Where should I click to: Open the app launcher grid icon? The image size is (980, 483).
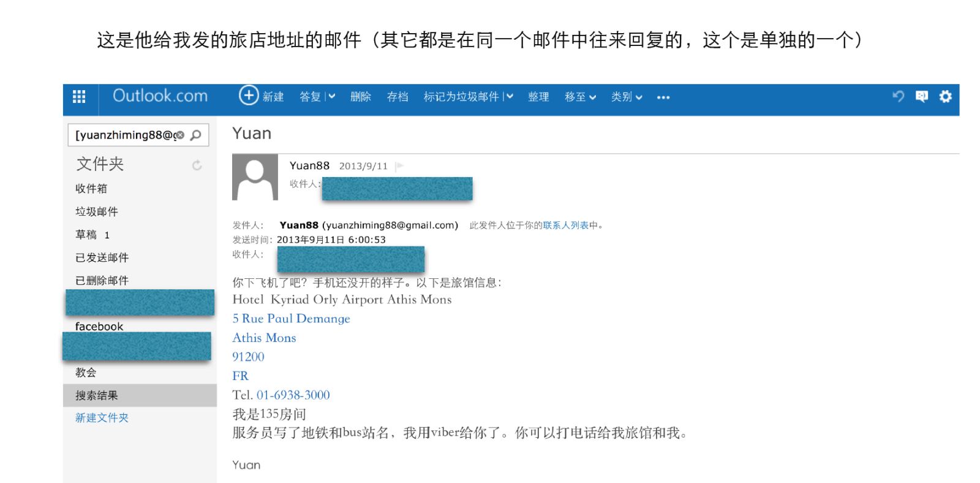(79, 97)
